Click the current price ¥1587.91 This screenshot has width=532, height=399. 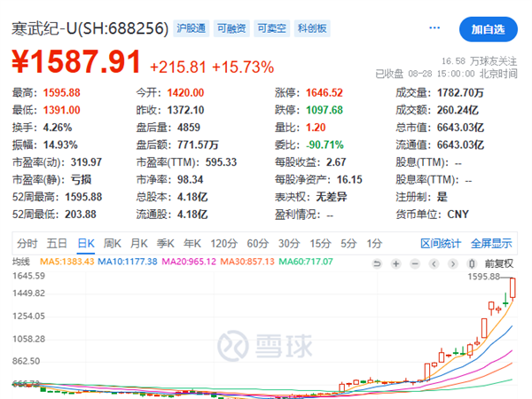pyautogui.click(x=76, y=62)
